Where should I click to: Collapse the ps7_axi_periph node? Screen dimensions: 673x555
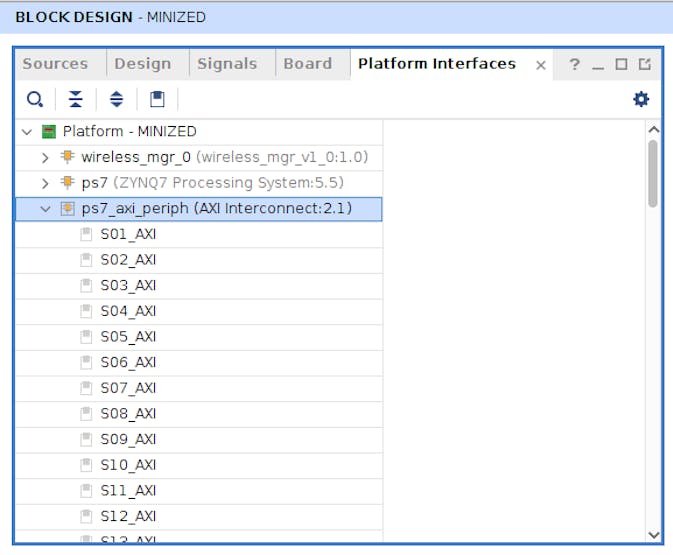45,209
